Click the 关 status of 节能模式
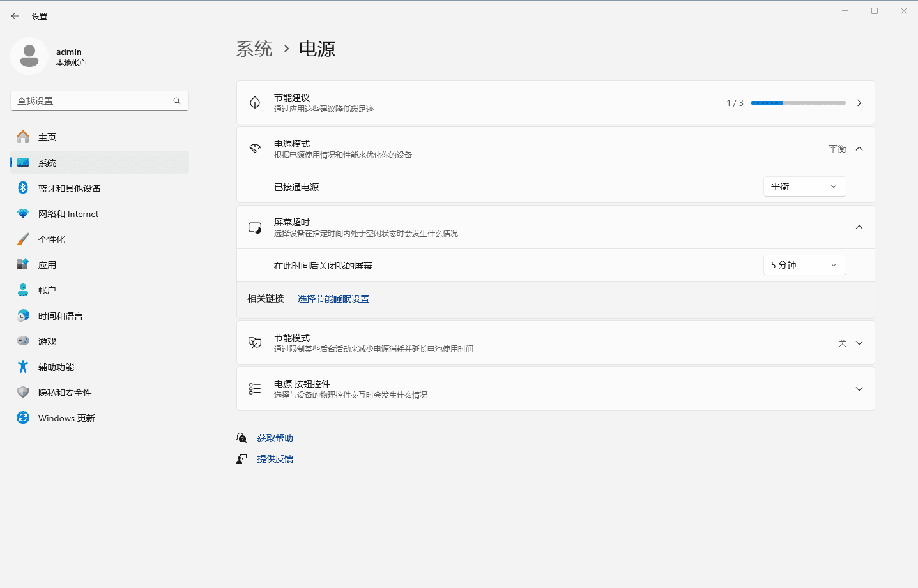The height and width of the screenshot is (588, 918). coord(843,343)
